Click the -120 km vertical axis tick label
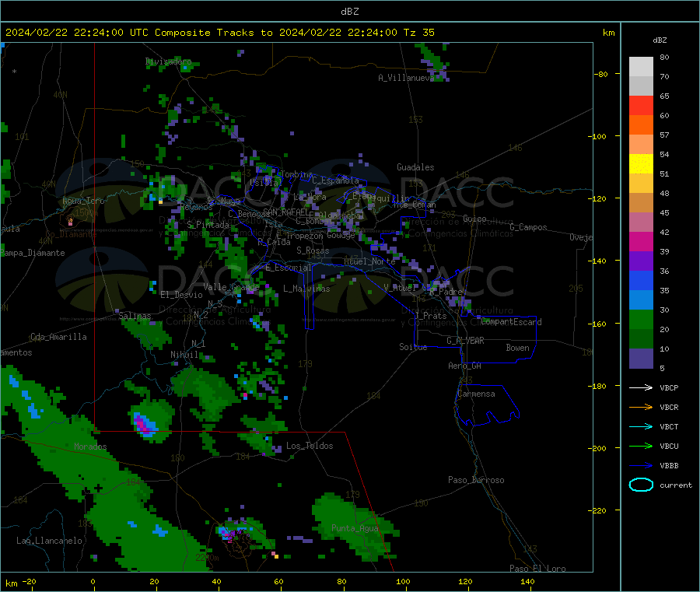 coord(597,198)
